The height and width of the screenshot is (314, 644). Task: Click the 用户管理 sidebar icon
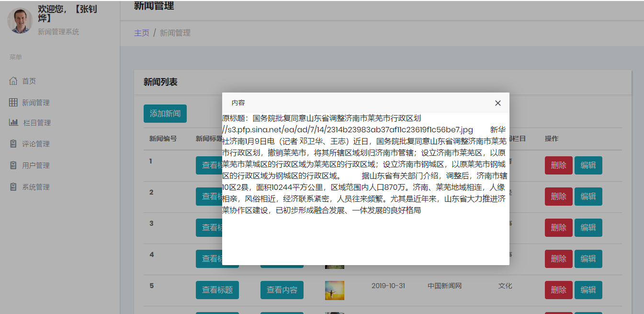pyautogui.click(x=13, y=165)
